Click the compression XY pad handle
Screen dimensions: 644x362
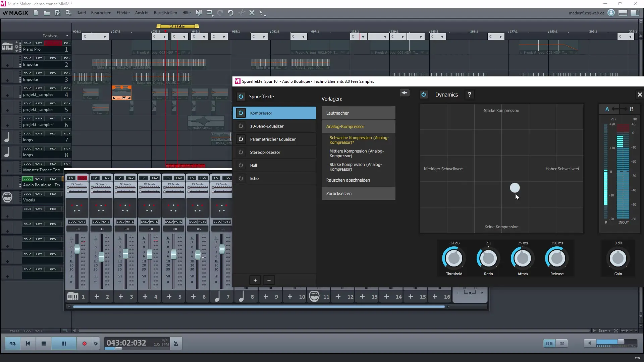pos(515,188)
